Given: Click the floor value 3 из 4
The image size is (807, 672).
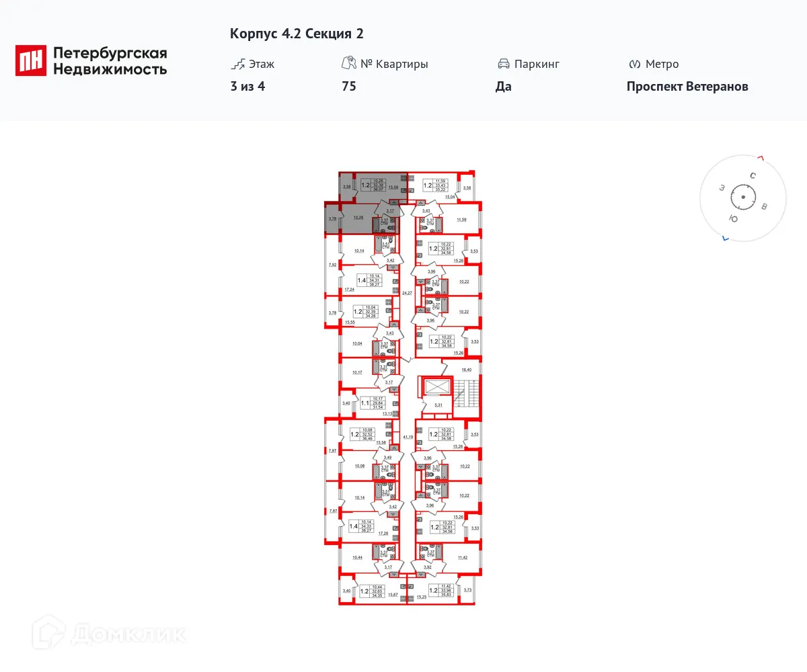Looking at the screenshot, I should [x=247, y=87].
